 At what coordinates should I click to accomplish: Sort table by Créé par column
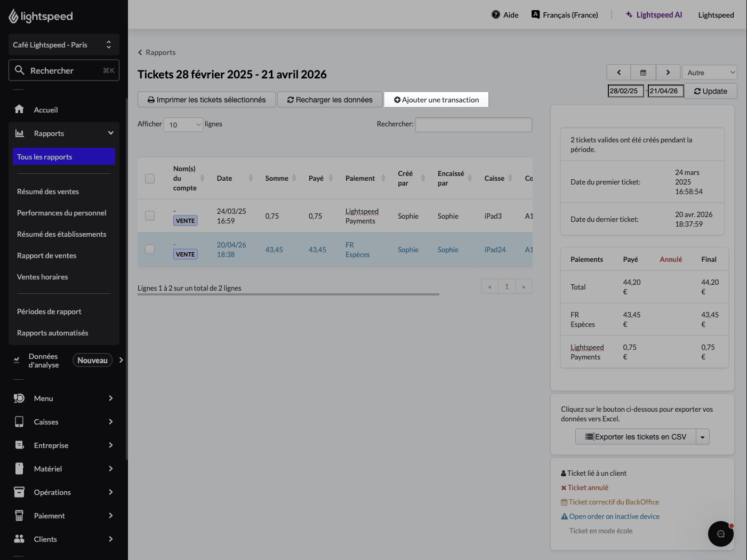[x=423, y=178]
